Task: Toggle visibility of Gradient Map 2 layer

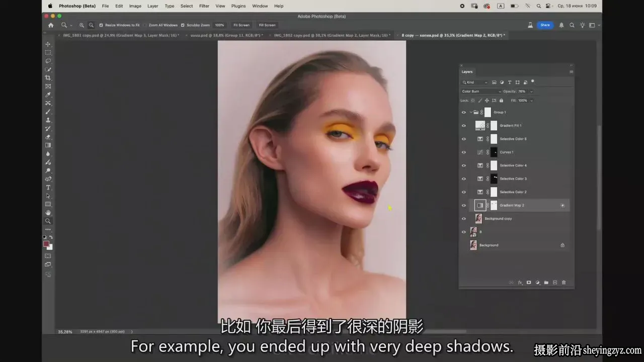Action: click(464, 206)
